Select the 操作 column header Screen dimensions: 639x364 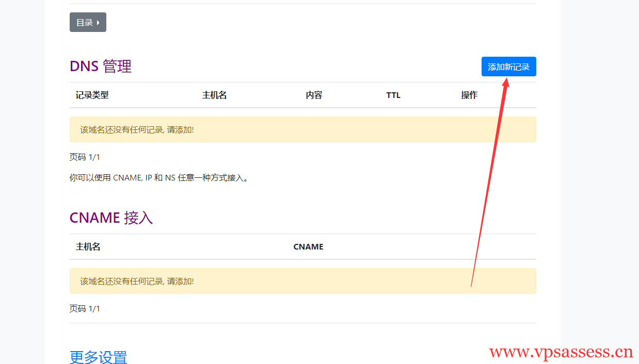pos(469,95)
